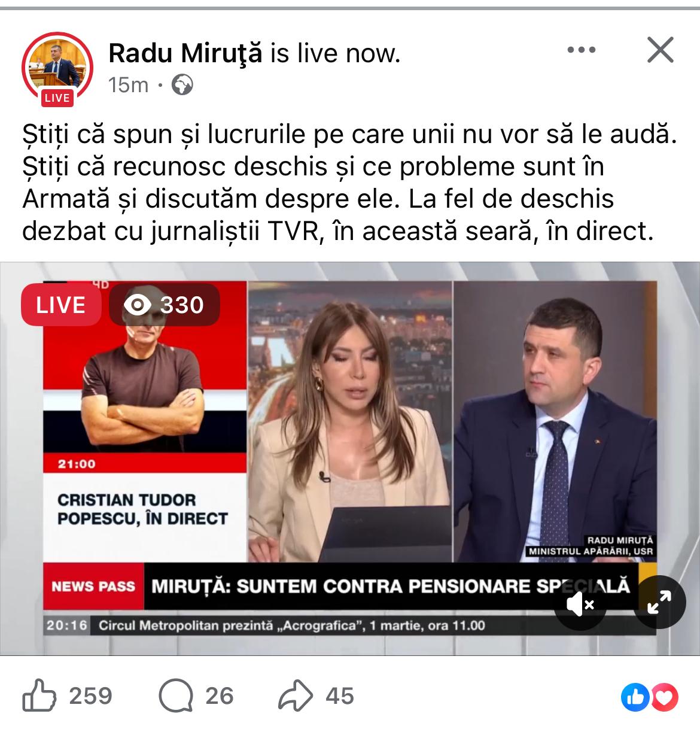Open the 26 comments count
This screenshot has width=700, height=732.
tap(220, 696)
